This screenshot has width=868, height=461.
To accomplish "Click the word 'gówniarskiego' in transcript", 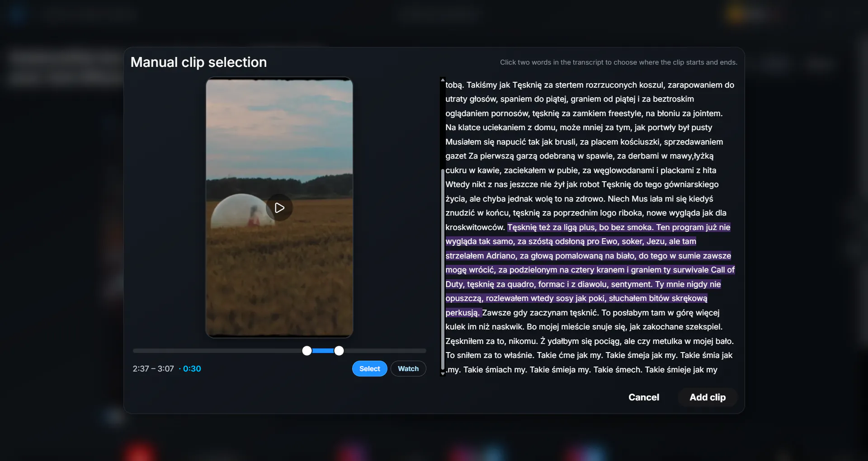I will (691, 184).
